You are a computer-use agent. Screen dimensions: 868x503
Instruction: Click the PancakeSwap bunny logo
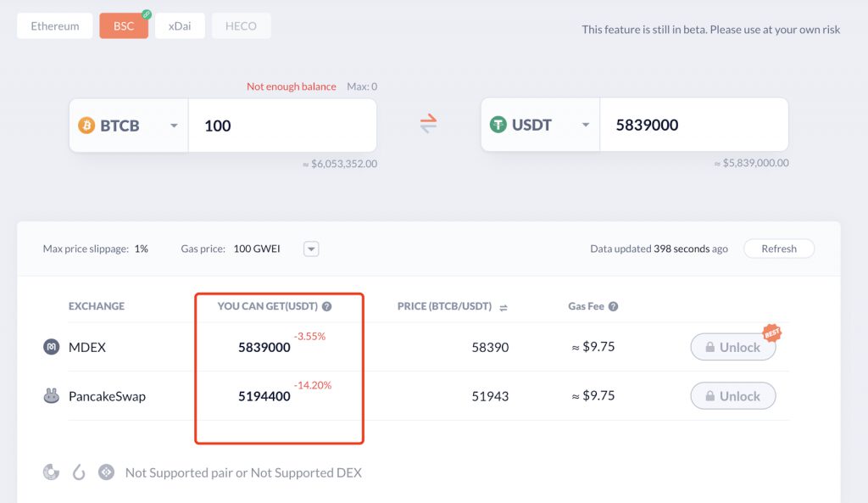pyautogui.click(x=52, y=395)
